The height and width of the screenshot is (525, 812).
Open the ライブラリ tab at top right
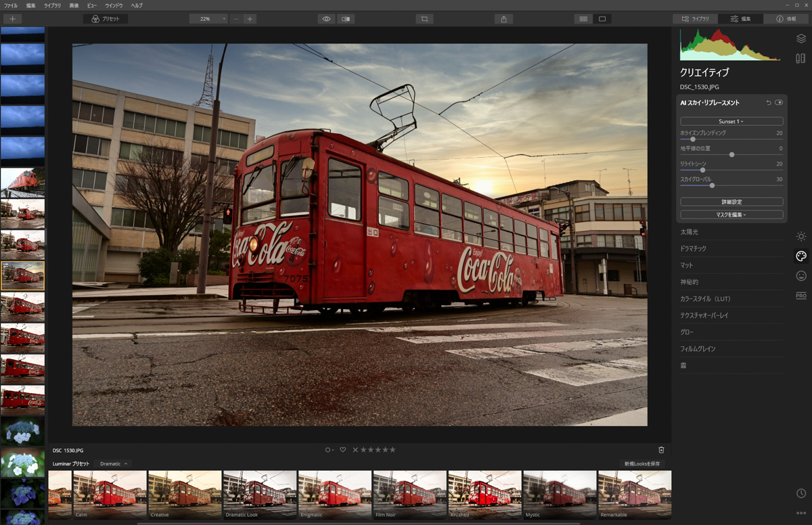pos(695,19)
